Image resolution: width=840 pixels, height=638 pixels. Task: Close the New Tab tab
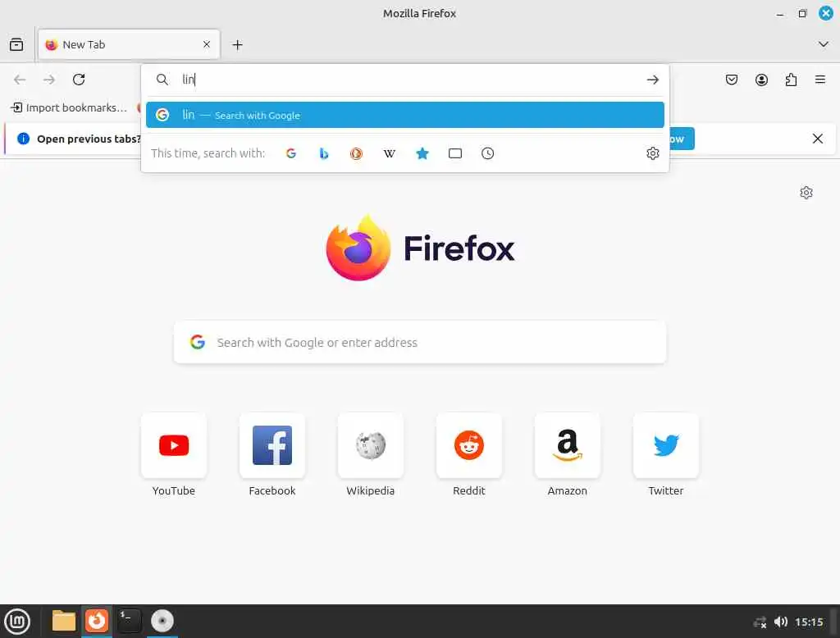point(206,44)
